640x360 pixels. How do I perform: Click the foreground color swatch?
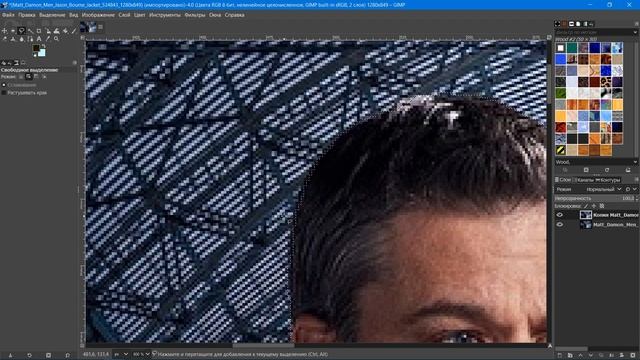pos(36,48)
